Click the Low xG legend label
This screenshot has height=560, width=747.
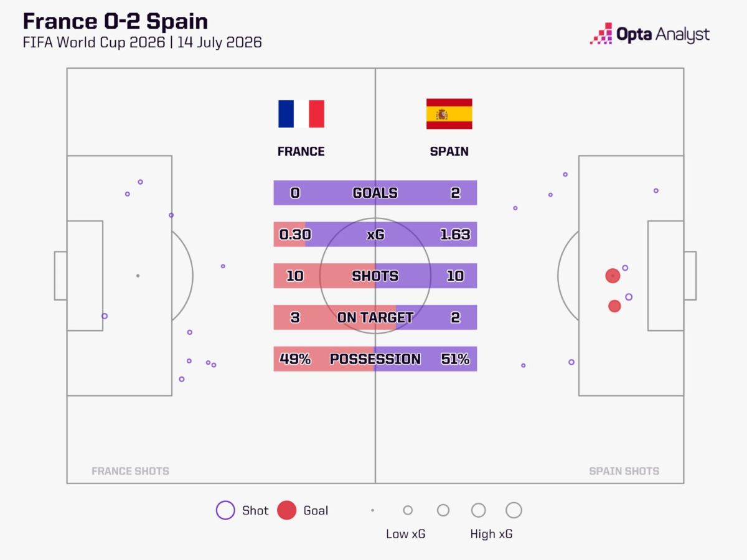tap(406, 534)
